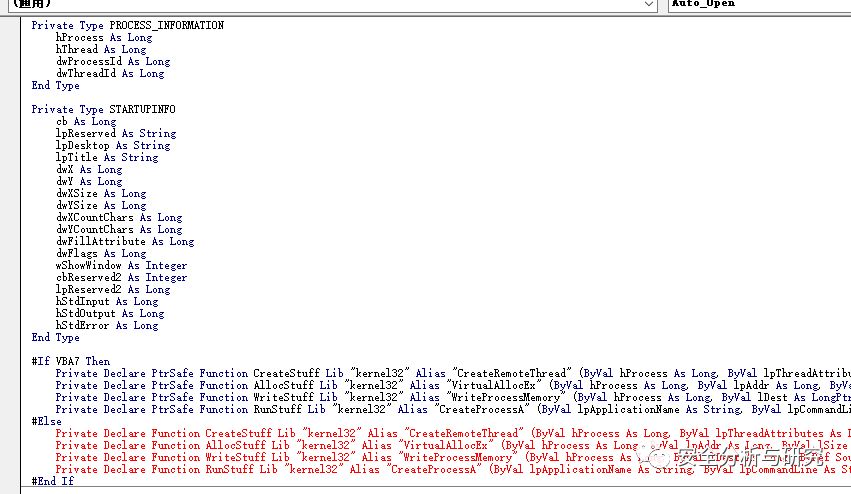Click the 'cb As Long' line

(x=86, y=121)
